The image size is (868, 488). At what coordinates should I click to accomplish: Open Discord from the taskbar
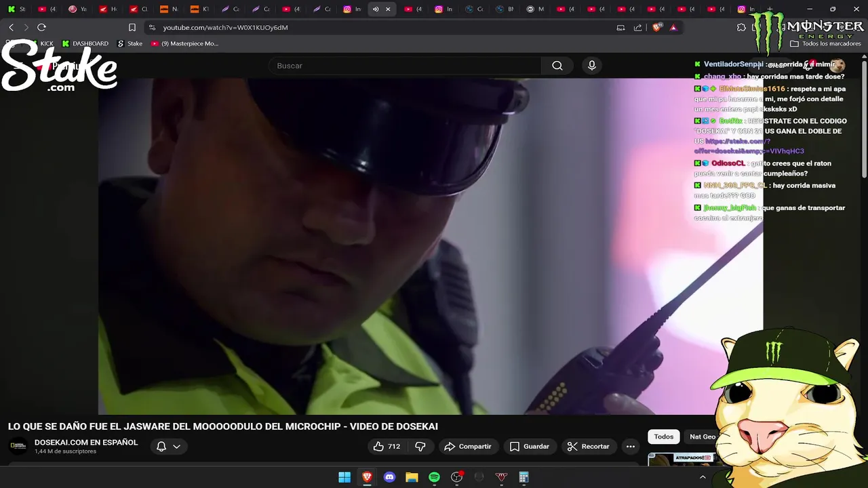click(389, 477)
